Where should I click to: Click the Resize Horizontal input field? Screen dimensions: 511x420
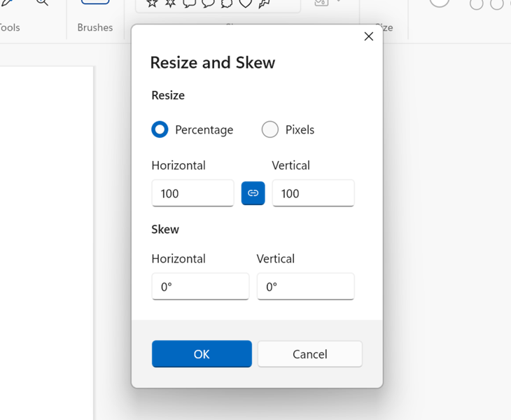click(192, 193)
